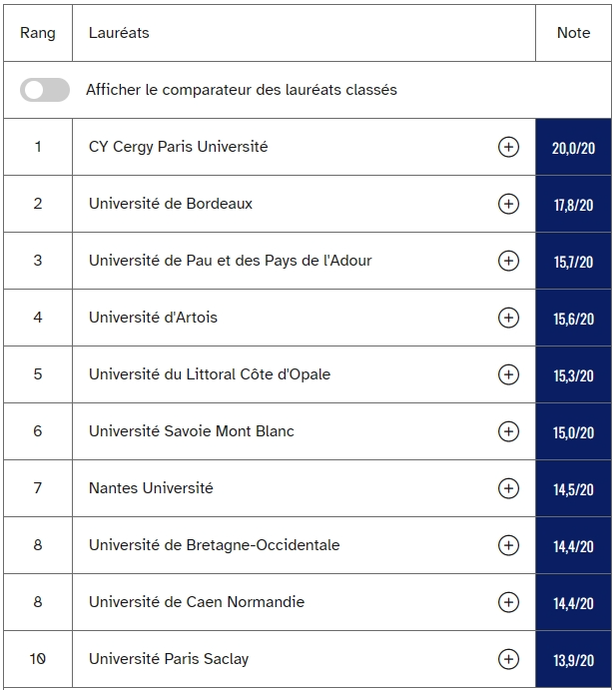
Task: Show more for Université Savoie Mont Blanc
Action: coord(508,431)
